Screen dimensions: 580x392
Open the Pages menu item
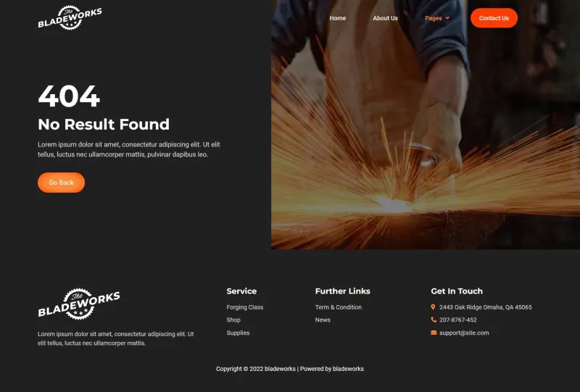coord(433,18)
